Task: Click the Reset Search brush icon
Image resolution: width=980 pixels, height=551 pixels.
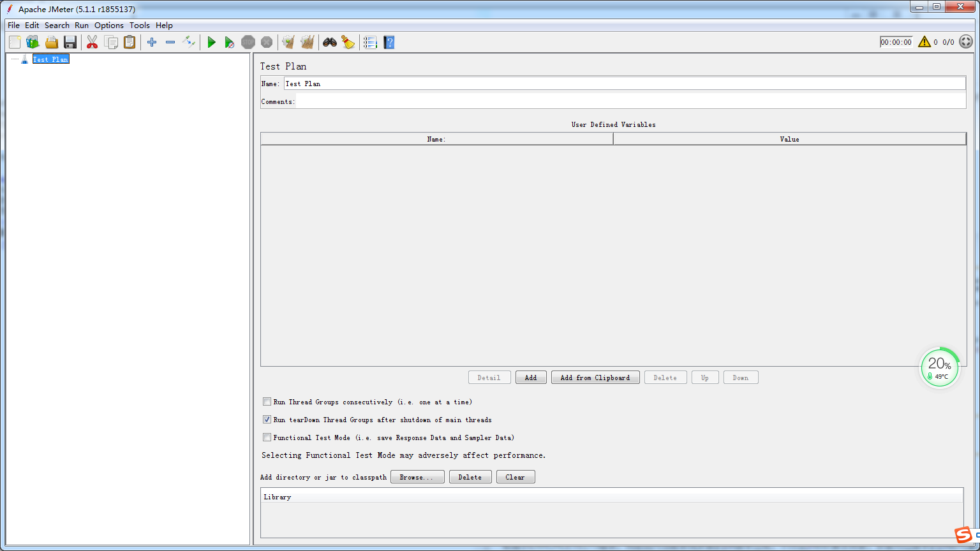Action: [348, 42]
